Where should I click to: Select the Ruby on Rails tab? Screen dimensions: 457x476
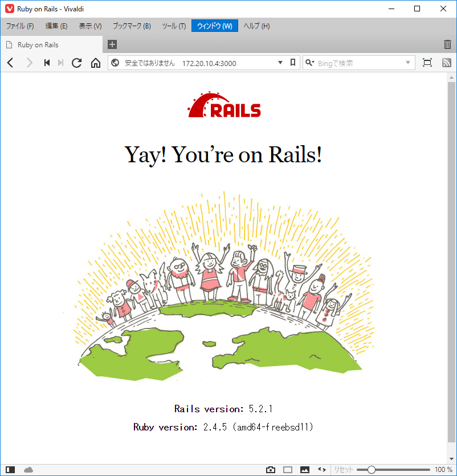click(52, 44)
